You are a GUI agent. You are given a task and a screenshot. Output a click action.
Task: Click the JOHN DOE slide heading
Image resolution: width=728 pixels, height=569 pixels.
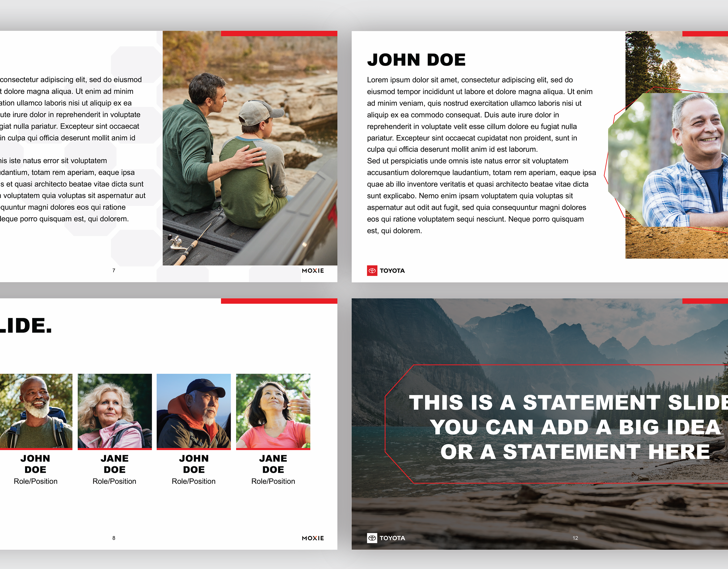tap(416, 60)
